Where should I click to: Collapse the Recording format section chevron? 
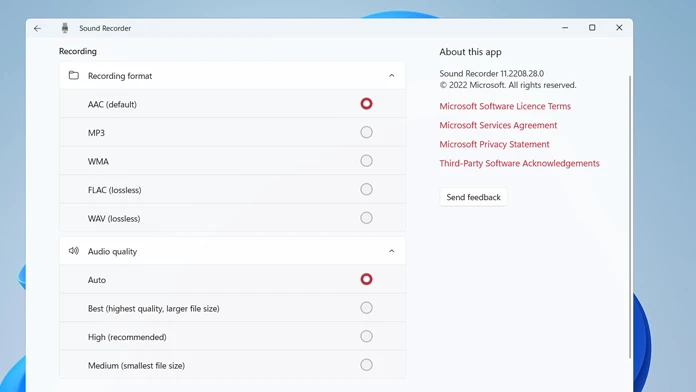pyautogui.click(x=392, y=75)
